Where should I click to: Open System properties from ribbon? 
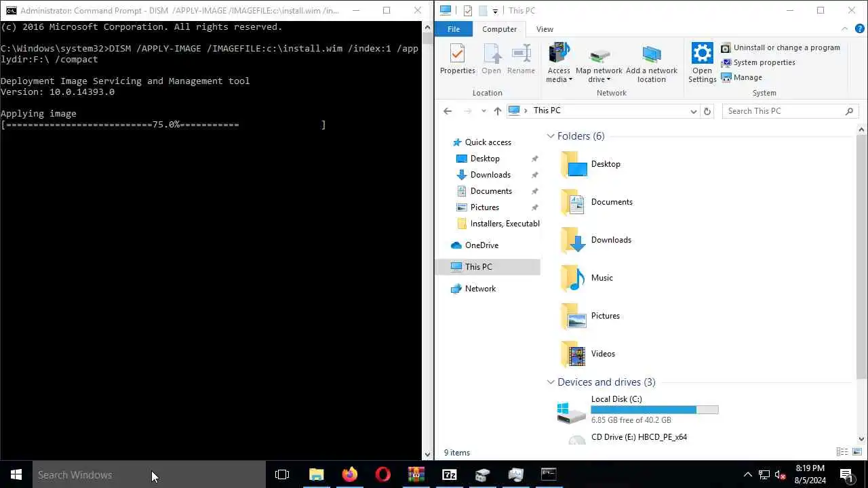tap(757, 62)
